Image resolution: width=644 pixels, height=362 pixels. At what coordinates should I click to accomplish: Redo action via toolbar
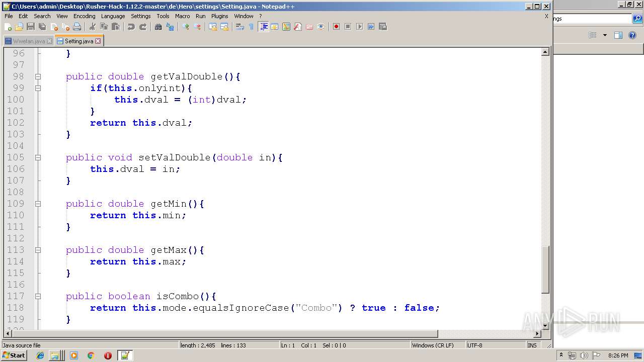tap(143, 27)
